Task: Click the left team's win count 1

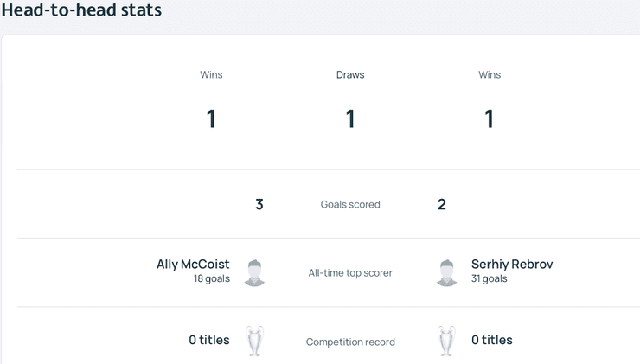Action: pyautogui.click(x=211, y=118)
